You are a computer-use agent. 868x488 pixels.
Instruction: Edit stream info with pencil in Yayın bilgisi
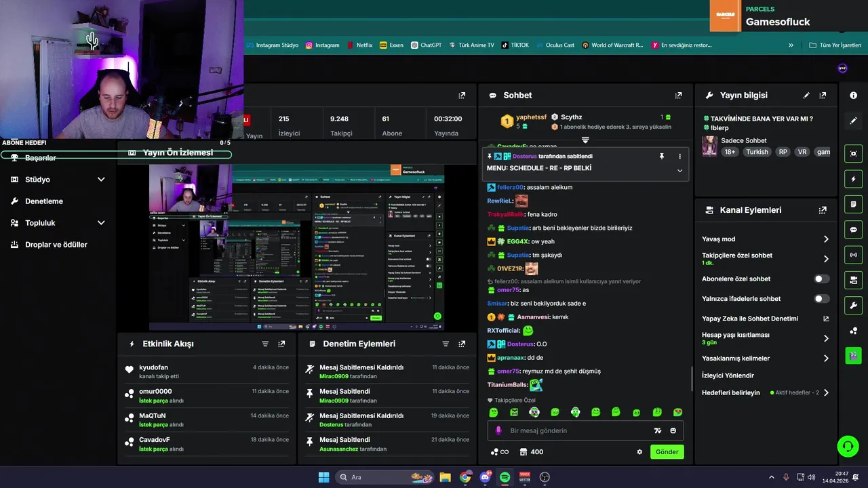pos(806,96)
